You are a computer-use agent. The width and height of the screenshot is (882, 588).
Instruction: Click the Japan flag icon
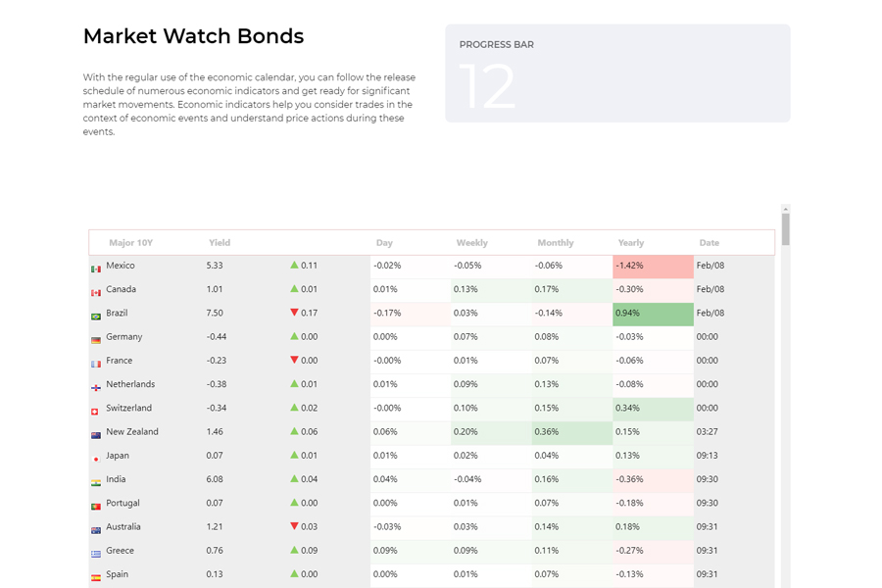[96, 459]
